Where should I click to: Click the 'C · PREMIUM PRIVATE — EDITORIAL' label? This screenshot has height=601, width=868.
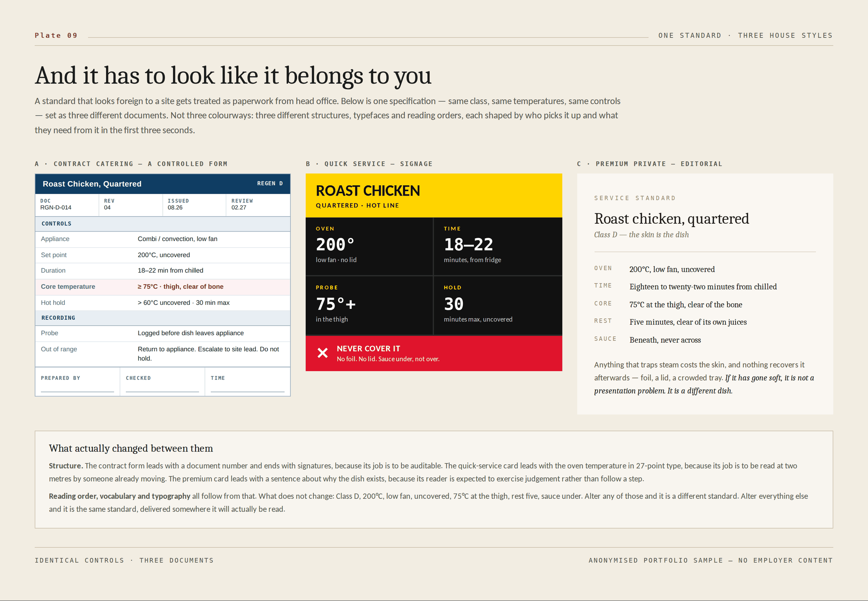click(x=649, y=164)
